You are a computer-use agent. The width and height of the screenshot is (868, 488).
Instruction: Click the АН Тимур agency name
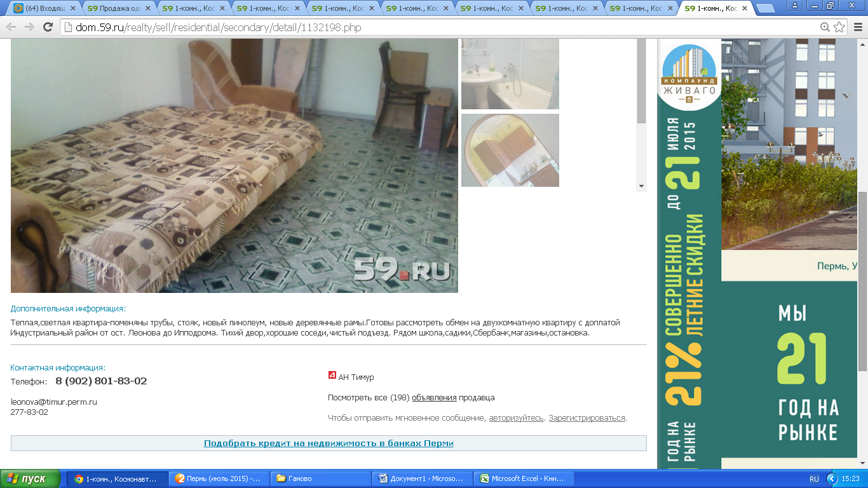tap(356, 377)
